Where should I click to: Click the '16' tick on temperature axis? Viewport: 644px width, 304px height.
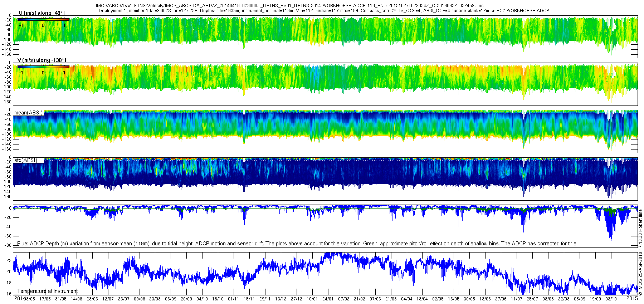coord(9,294)
